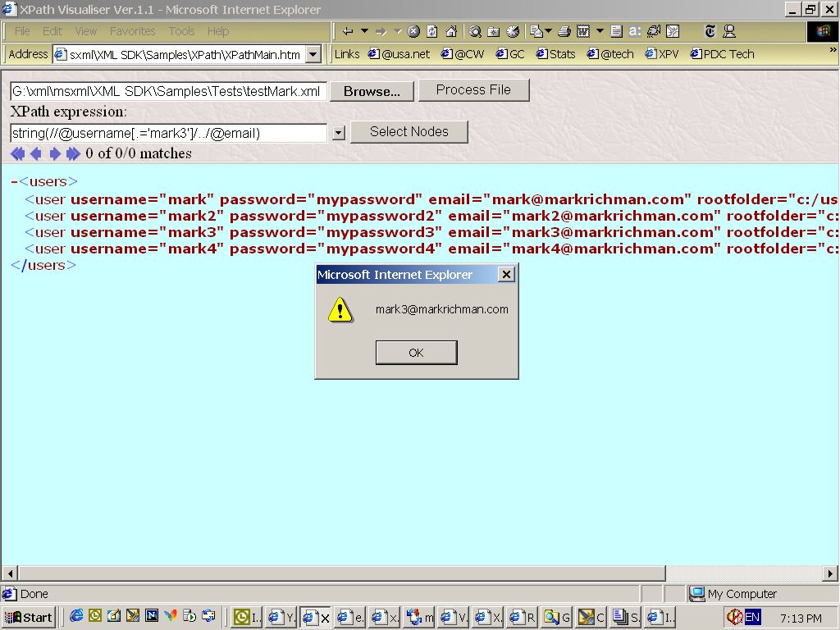Viewport: 840px width, 630px height.
Task: Click the EN language indicator in tray
Action: point(752,617)
